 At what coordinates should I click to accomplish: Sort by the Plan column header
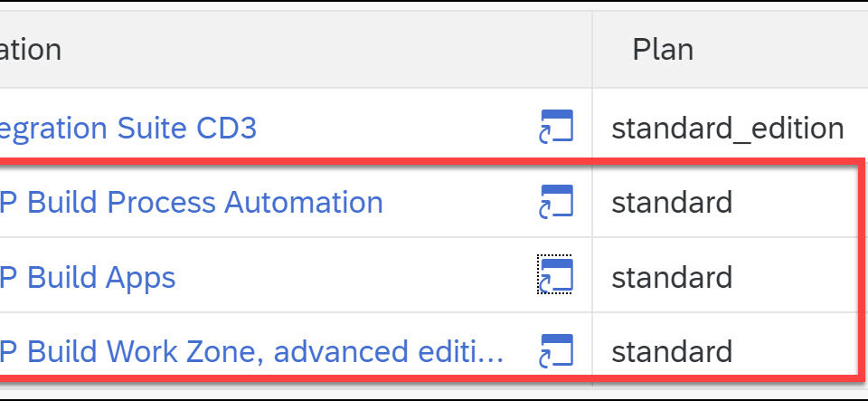[663, 50]
